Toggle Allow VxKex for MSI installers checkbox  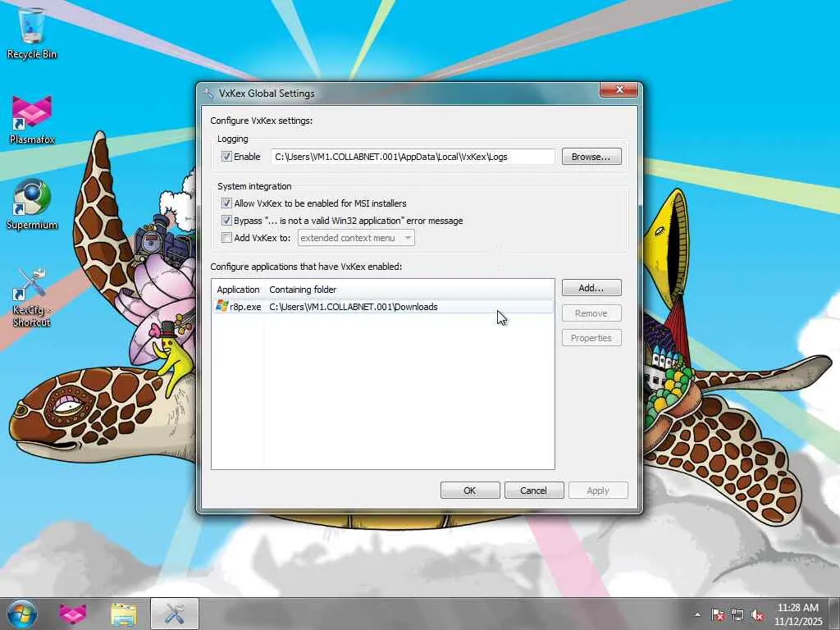click(x=226, y=203)
